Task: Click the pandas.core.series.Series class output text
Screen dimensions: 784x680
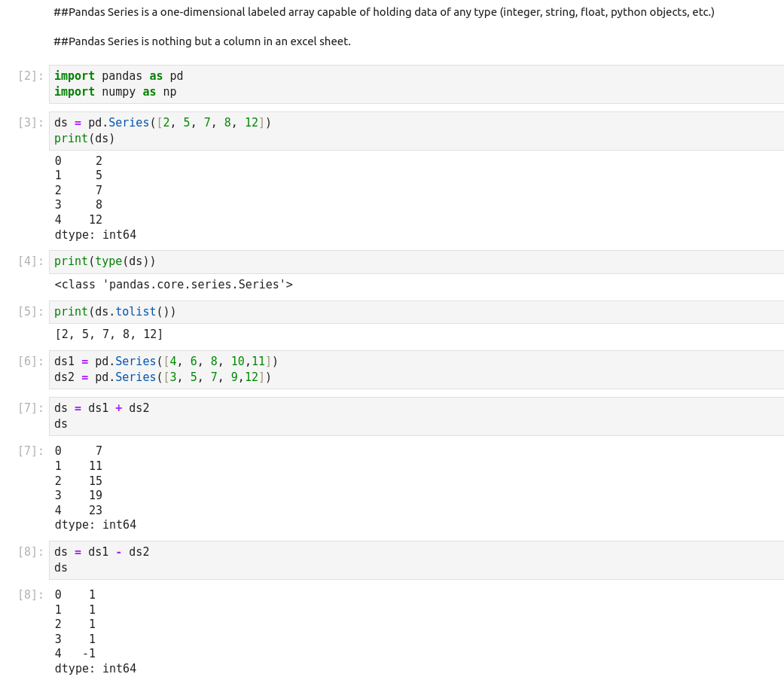Action: pos(173,285)
